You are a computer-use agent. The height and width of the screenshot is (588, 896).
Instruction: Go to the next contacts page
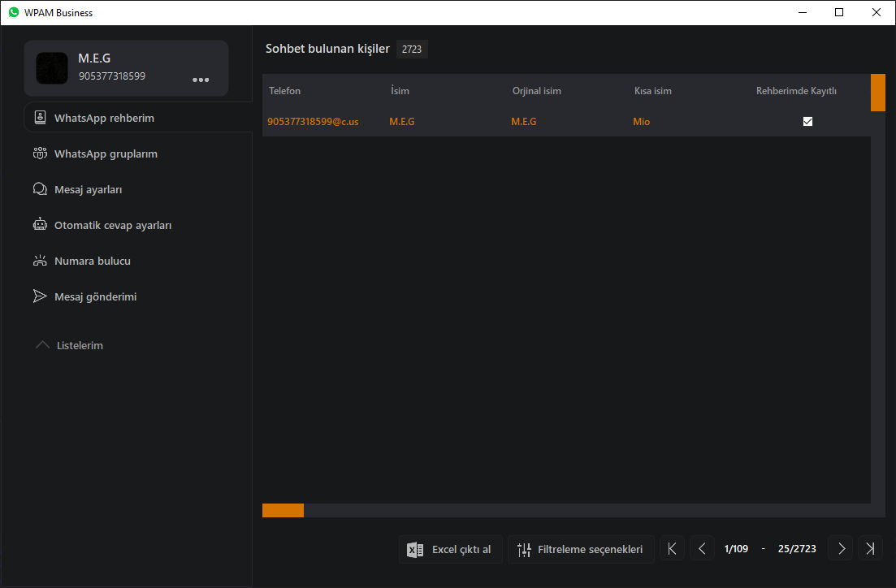tap(841, 549)
